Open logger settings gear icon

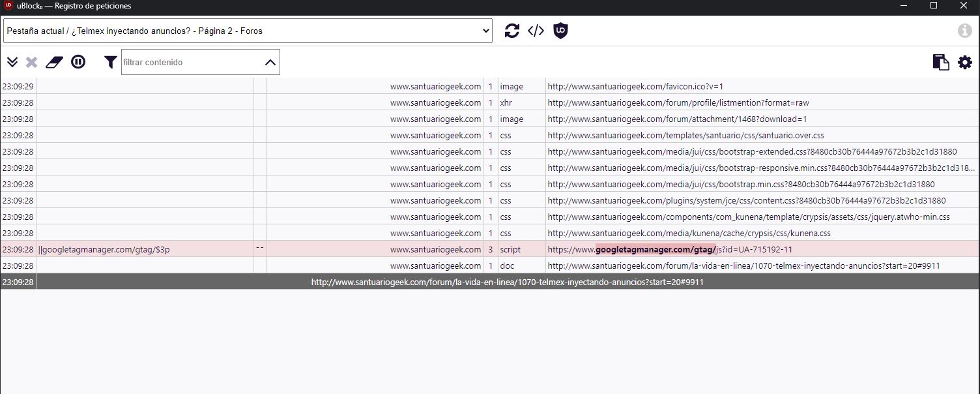964,63
